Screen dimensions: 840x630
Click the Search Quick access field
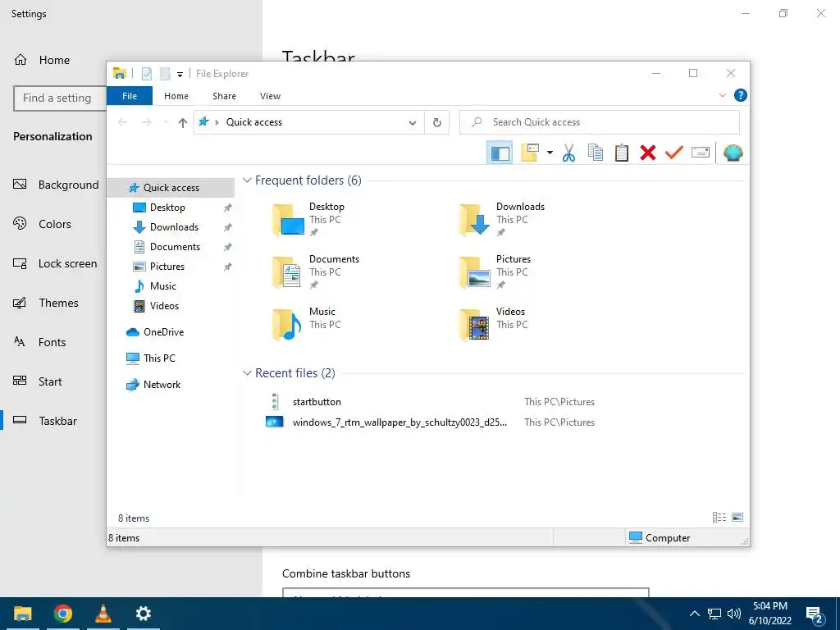point(600,122)
